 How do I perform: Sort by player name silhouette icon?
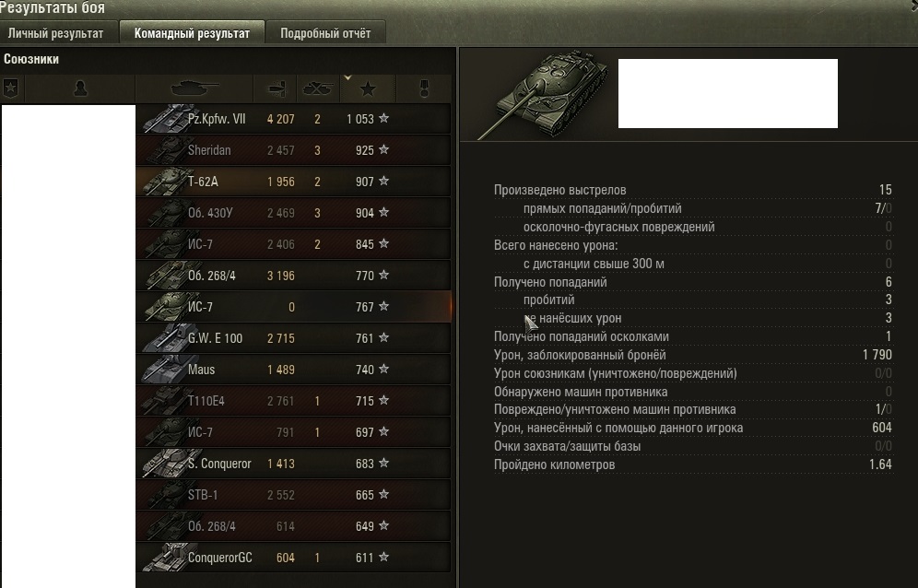pyautogui.click(x=80, y=89)
